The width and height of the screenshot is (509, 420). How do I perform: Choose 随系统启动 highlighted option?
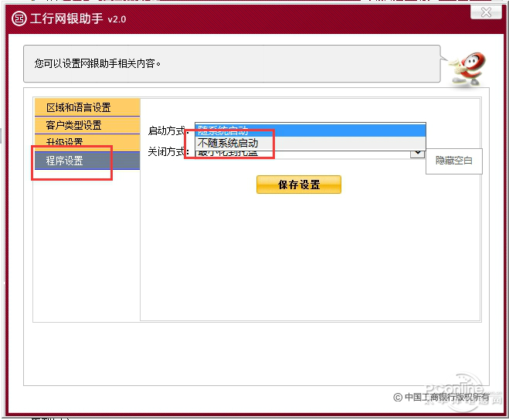click(310, 130)
